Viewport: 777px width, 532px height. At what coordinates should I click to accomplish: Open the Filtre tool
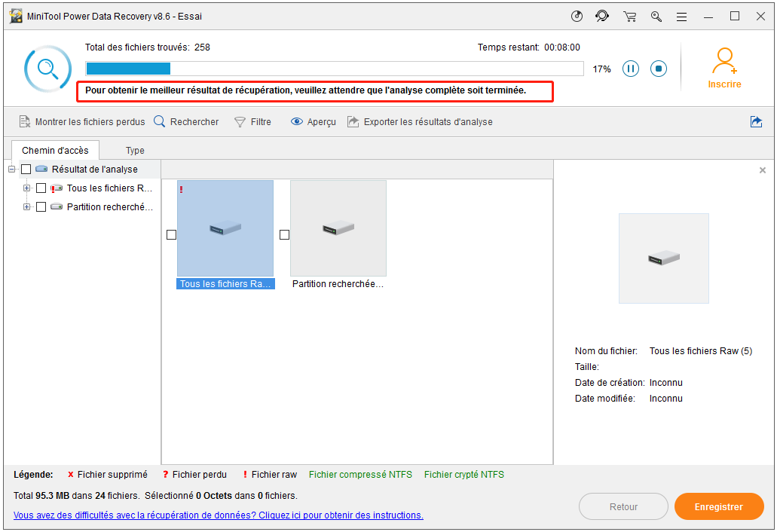[252, 122]
